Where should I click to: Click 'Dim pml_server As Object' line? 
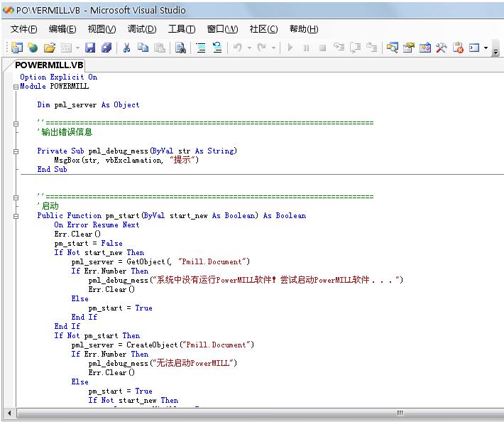click(89, 105)
